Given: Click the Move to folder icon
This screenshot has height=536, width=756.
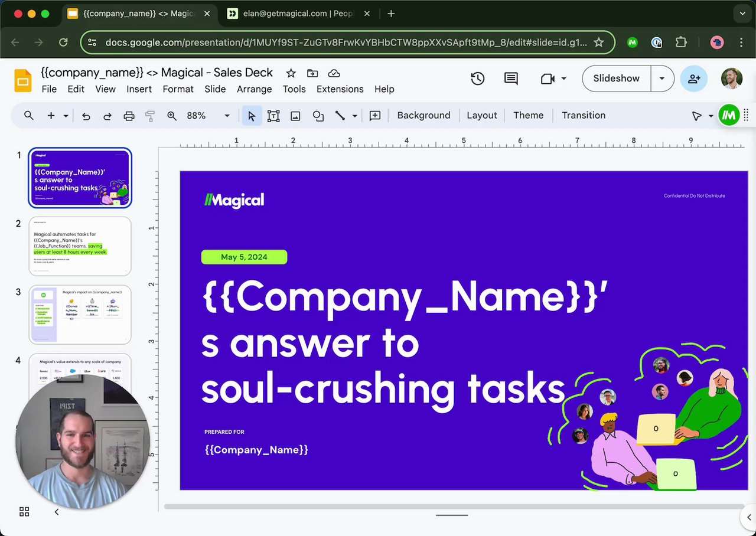Looking at the screenshot, I should click(312, 73).
